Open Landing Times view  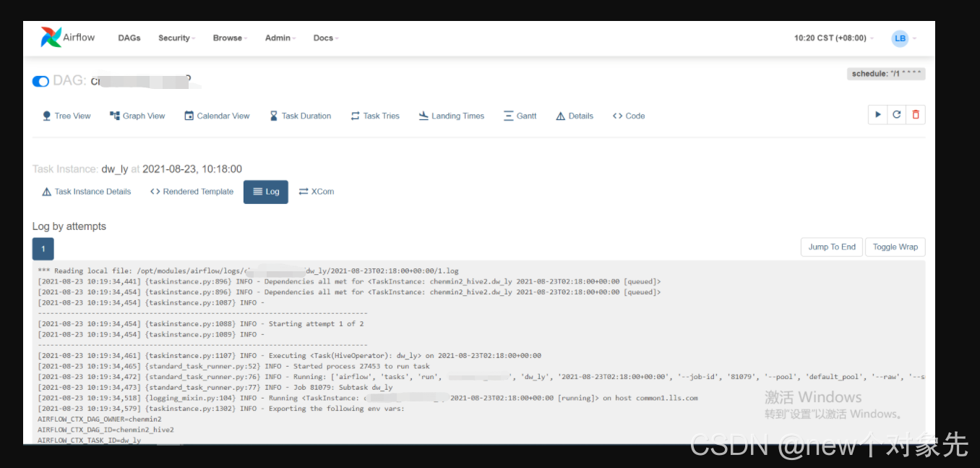452,116
